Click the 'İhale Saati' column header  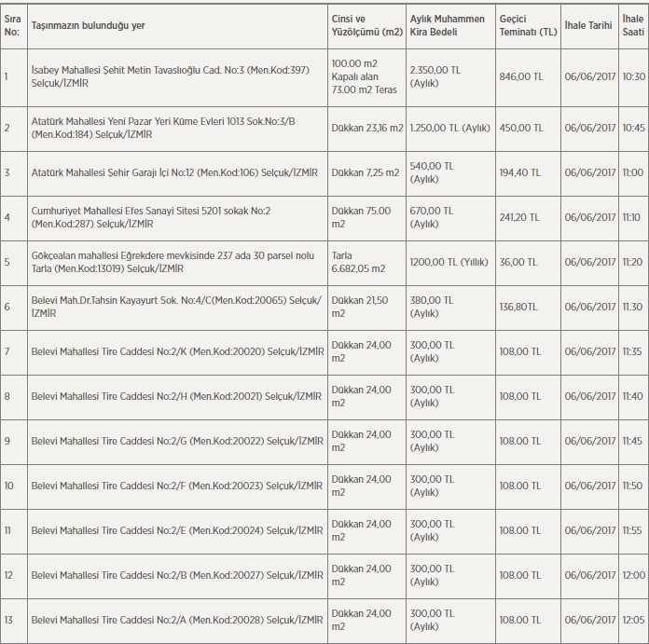pos(633,25)
